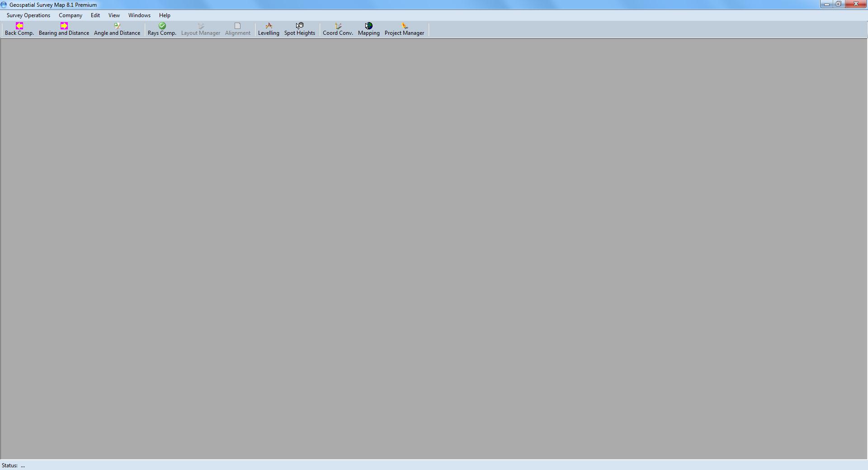868x470 pixels.
Task: Click the Levelling toolbar icon
Action: [x=269, y=29]
